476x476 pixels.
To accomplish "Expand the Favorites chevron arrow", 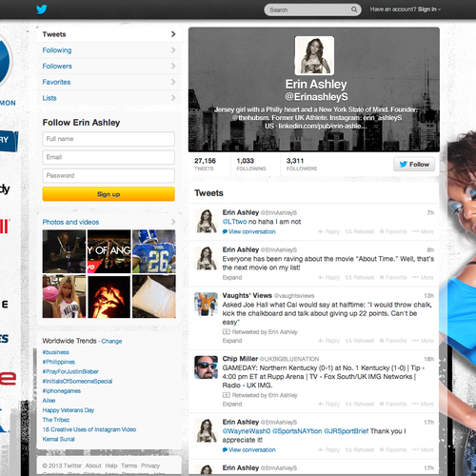I will coord(173,82).
